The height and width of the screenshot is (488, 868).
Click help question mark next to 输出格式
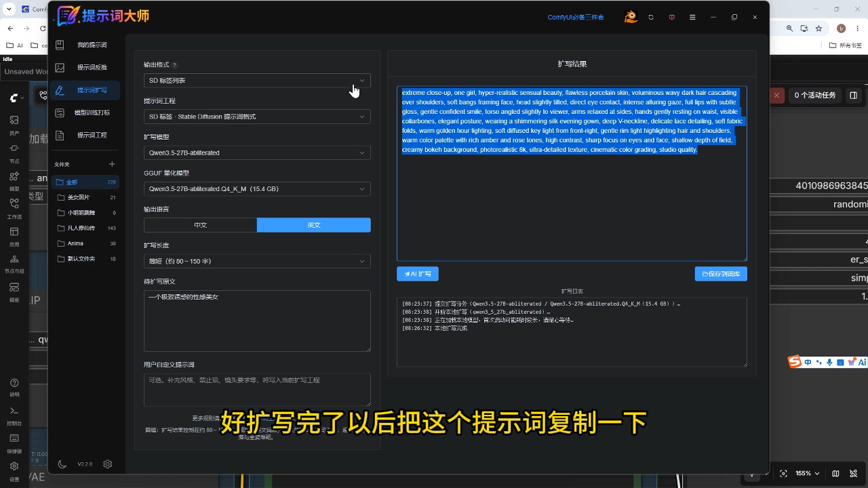[x=174, y=65]
